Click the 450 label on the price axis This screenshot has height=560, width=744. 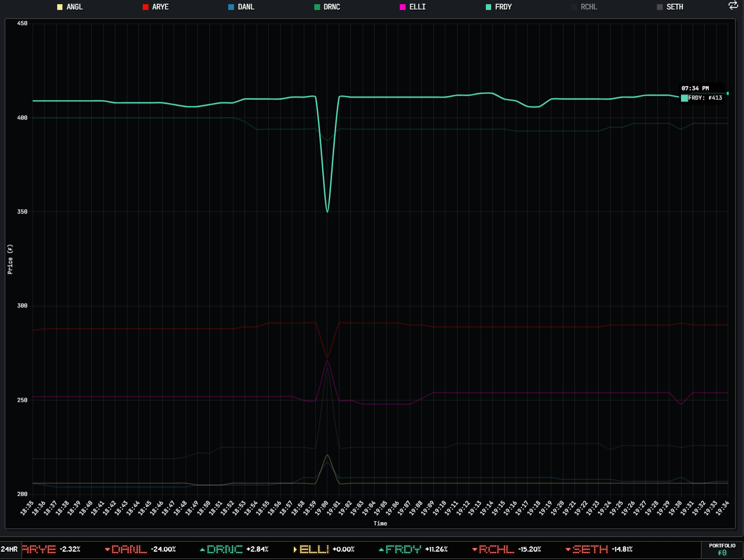pos(22,24)
